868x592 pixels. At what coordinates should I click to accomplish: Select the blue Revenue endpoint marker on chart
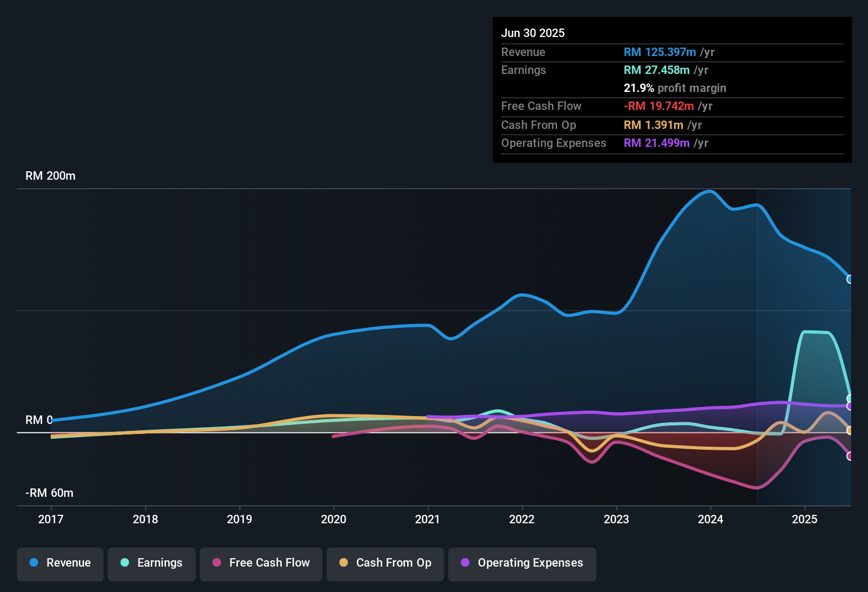[x=850, y=279]
